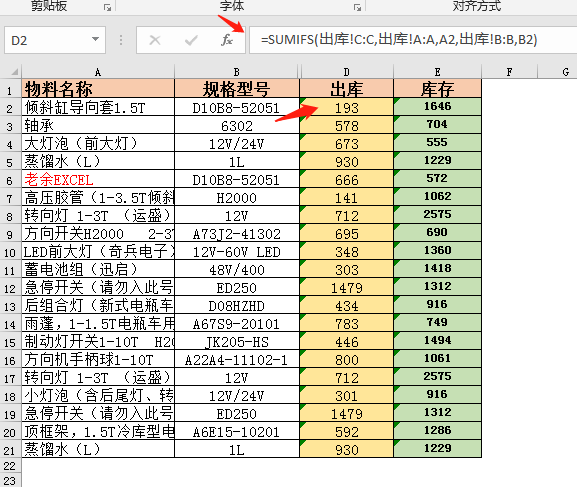
Task: Click specification cell A22A4-11102-1
Action: click(237, 359)
